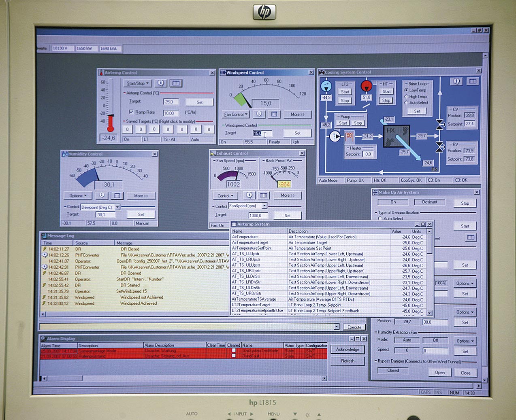Click the Execute button below Message Log

[354, 327]
